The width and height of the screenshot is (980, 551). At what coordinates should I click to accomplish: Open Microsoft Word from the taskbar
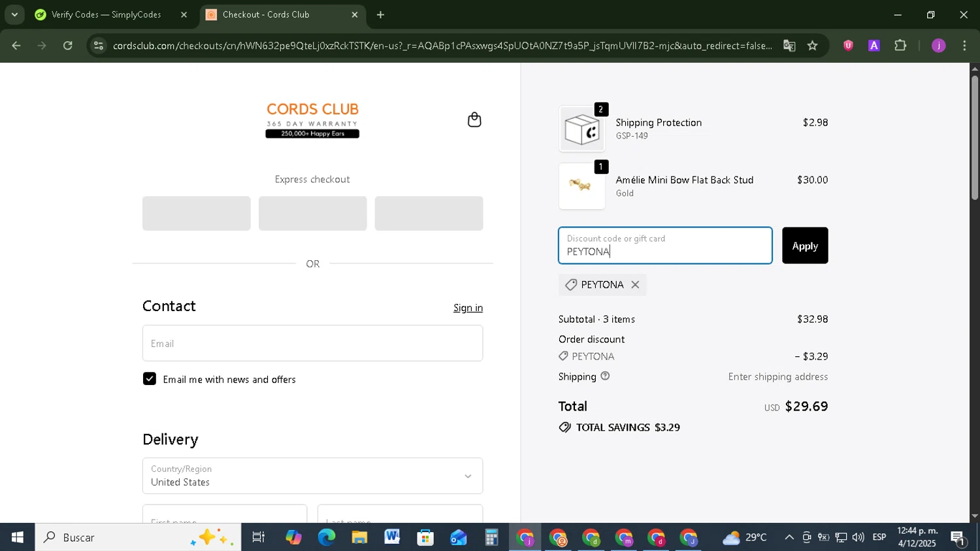pyautogui.click(x=392, y=537)
